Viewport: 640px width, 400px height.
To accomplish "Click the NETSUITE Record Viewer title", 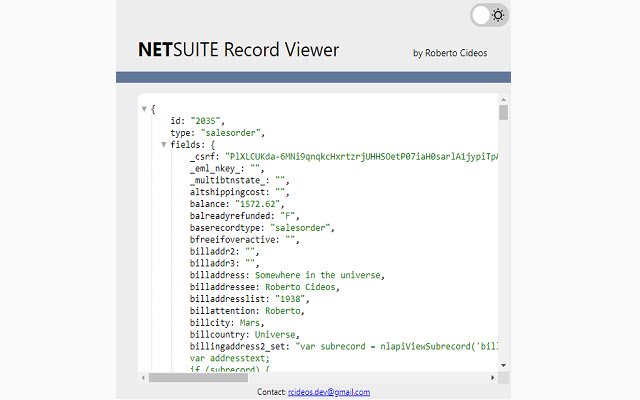I will tap(239, 50).
